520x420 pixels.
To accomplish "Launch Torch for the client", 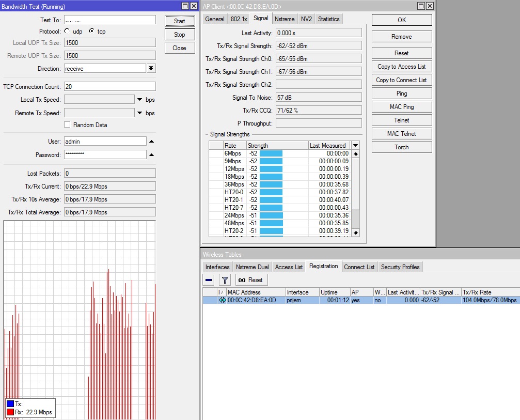I will point(402,147).
